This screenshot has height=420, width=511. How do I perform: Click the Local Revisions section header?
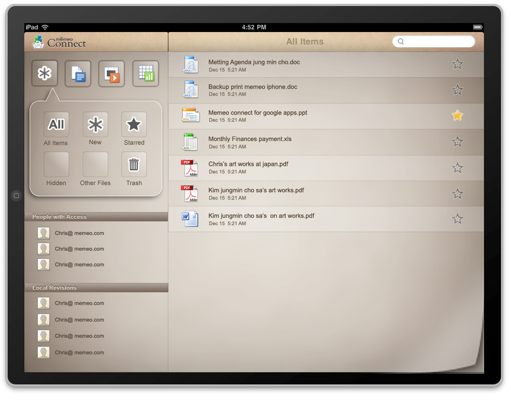[x=96, y=288]
